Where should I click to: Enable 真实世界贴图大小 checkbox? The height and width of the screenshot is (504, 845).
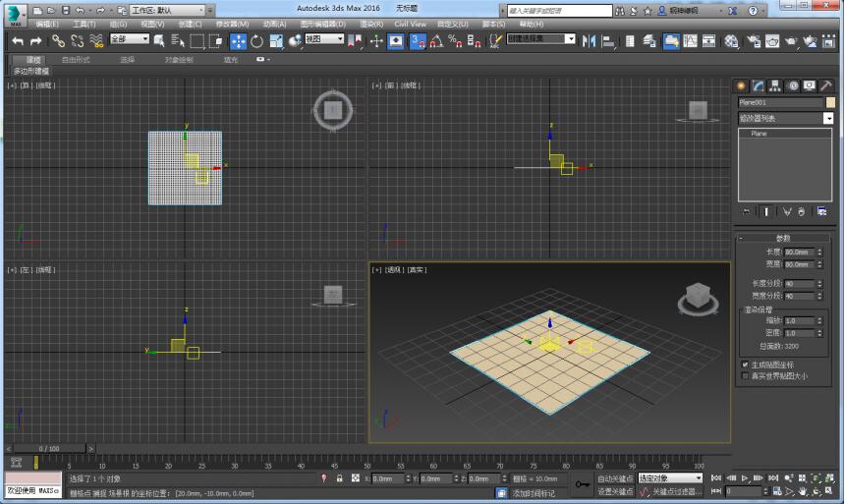[x=744, y=375]
